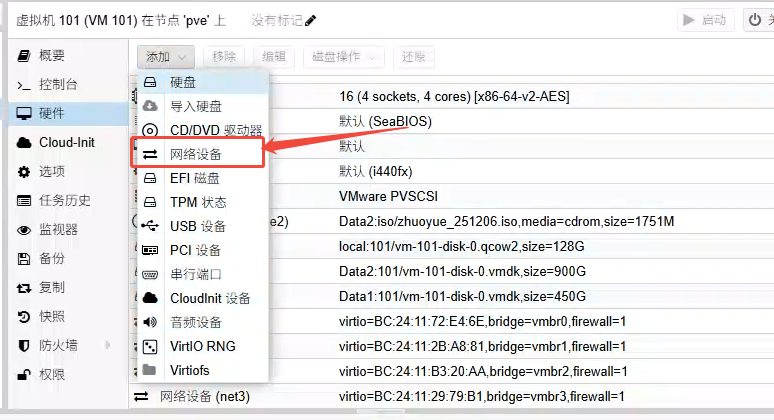Click the VirtIO RNG dice icon
The height and width of the screenshot is (420, 774).
[150, 346]
